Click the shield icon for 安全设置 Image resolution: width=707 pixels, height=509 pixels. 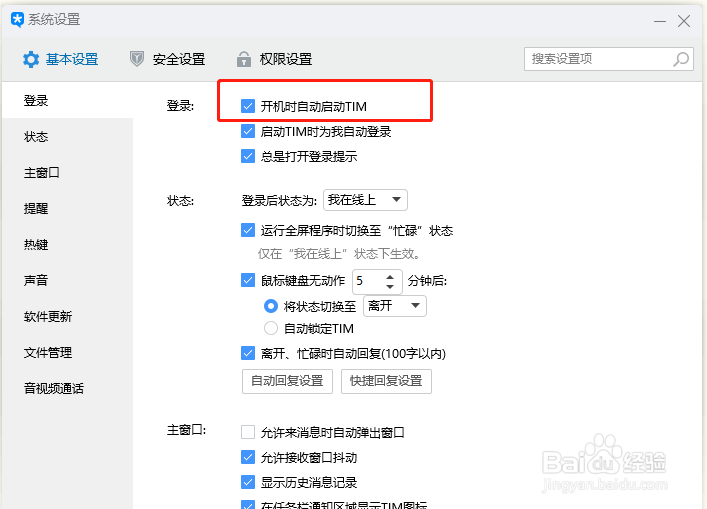(137, 59)
